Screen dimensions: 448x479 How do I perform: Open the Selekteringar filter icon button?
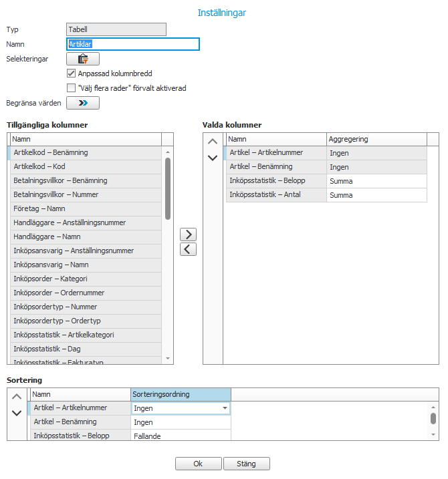[83, 59]
